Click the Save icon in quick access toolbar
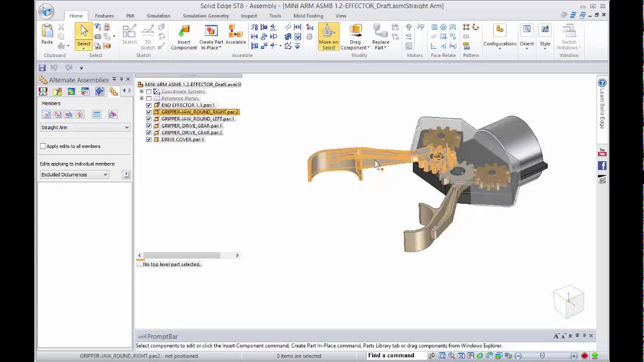This screenshot has width=644, height=362. pyautogui.click(x=42, y=68)
